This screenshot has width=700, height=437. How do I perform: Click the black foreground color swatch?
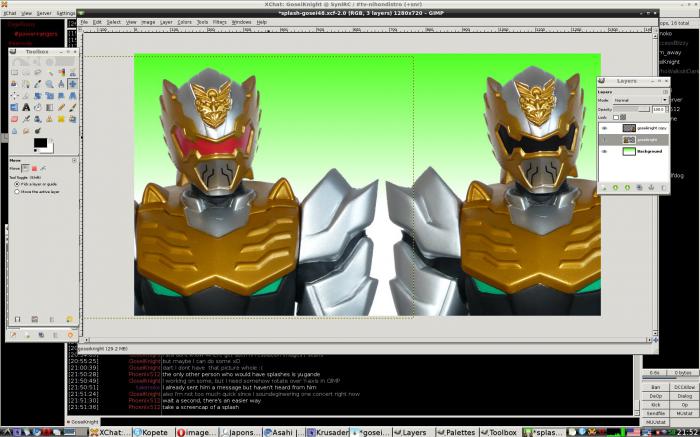tap(40, 142)
